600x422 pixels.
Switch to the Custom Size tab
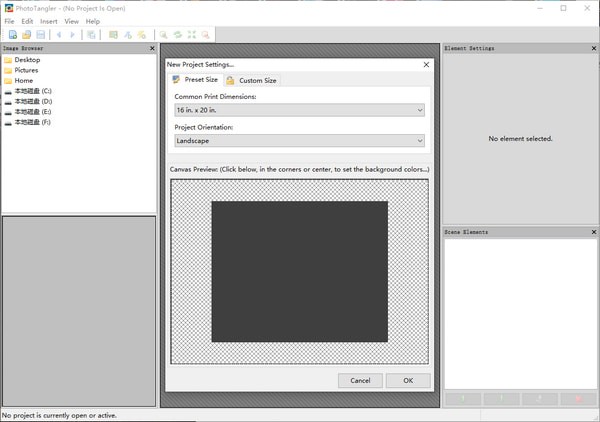tap(252, 80)
